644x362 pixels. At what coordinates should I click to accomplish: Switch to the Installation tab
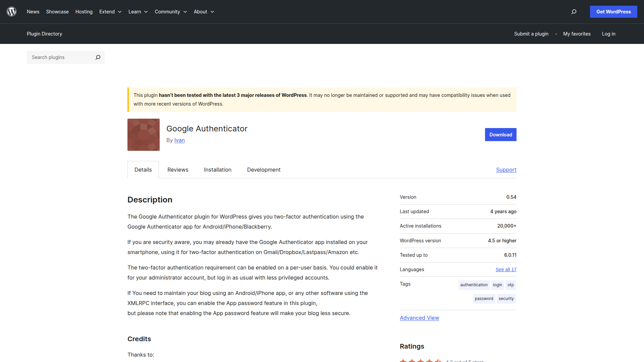(218, 170)
